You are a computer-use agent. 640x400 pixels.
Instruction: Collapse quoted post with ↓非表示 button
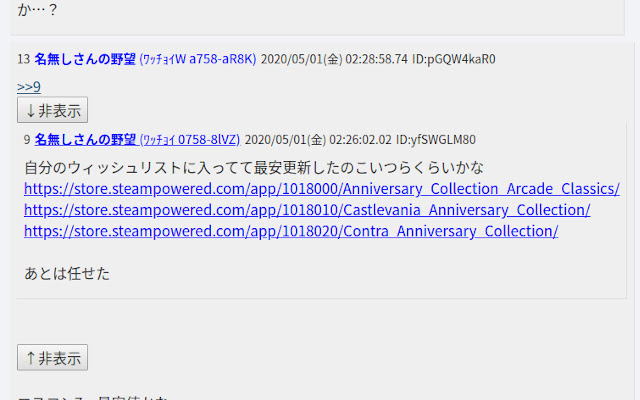(52, 110)
